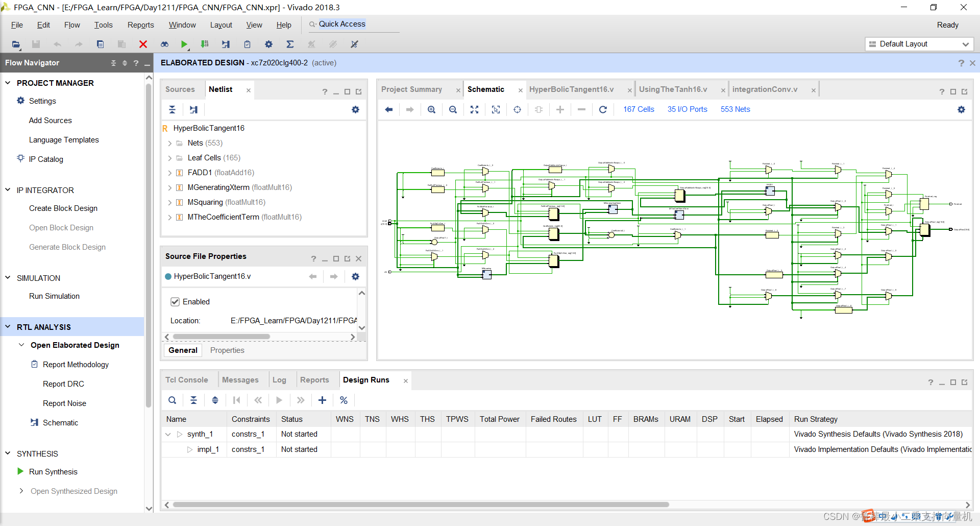The image size is (980, 526).
Task: Zoom in on the schematic view
Action: [x=431, y=110]
